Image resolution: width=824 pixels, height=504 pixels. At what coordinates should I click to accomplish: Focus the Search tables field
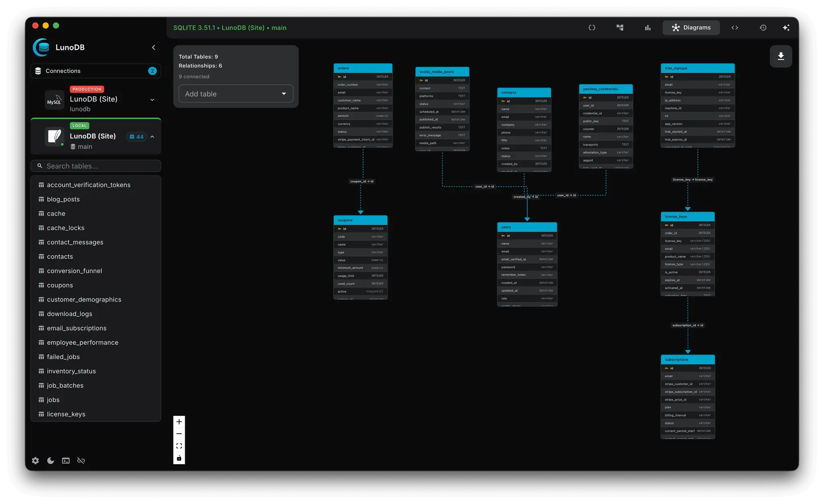tap(96, 166)
